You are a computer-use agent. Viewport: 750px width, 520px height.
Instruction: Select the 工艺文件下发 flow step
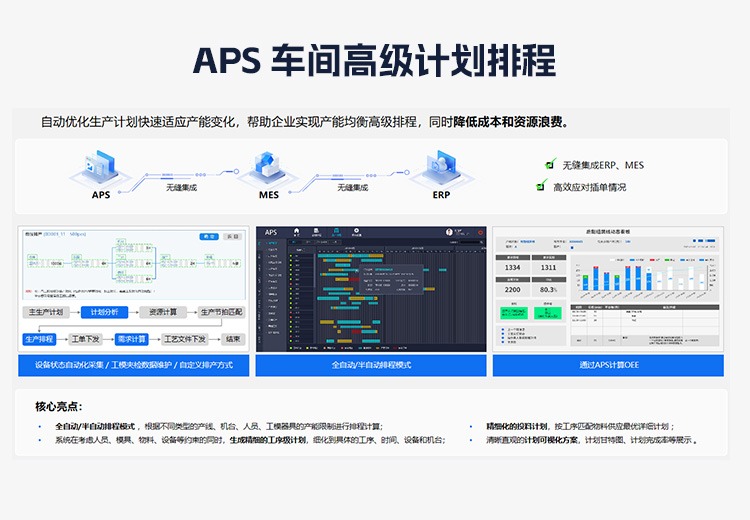coord(185,339)
